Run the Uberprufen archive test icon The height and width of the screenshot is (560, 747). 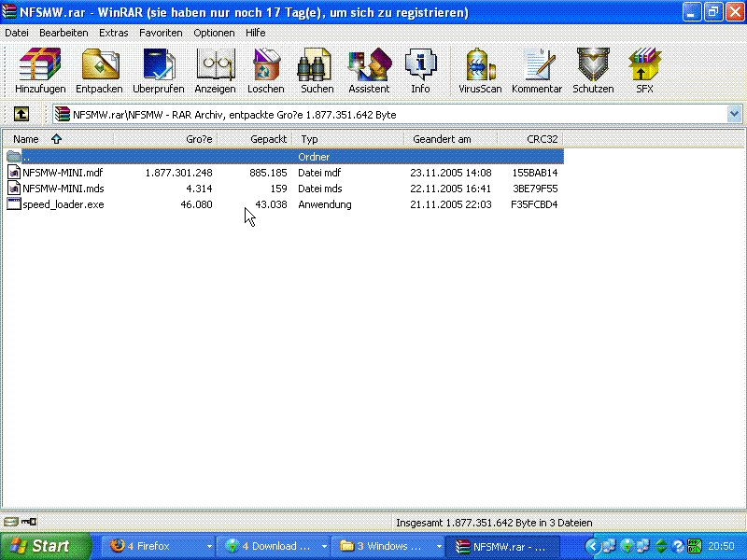[158, 71]
